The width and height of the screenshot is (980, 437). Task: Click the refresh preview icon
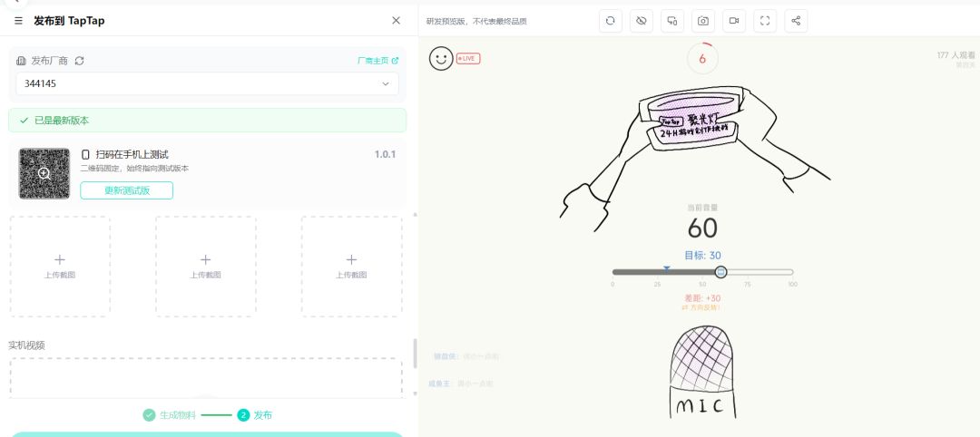pos(611,21)
